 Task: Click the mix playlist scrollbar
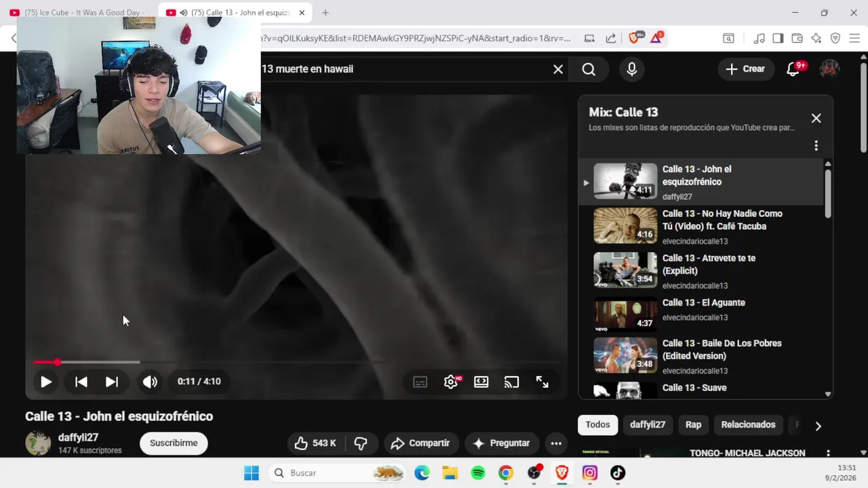(x=828, y=193)
